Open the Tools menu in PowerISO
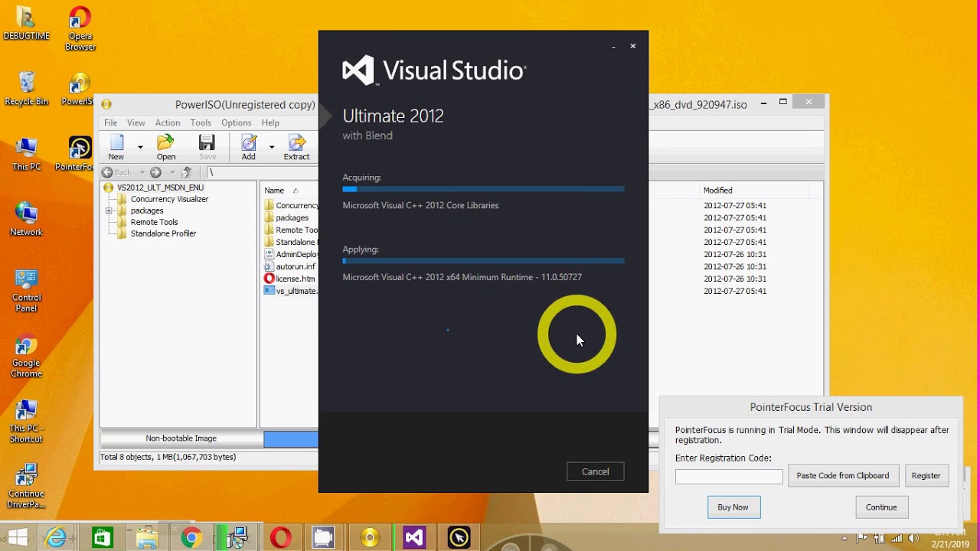This screenshot has width=980, height=551. [201, 122]
